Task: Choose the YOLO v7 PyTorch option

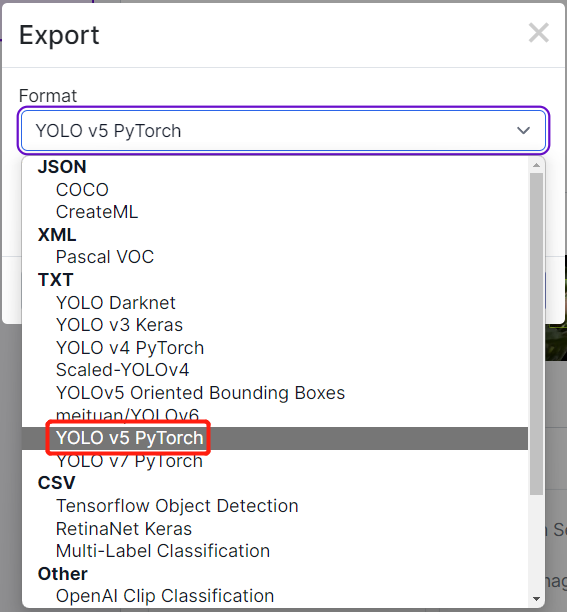Action: coord(275,461)
